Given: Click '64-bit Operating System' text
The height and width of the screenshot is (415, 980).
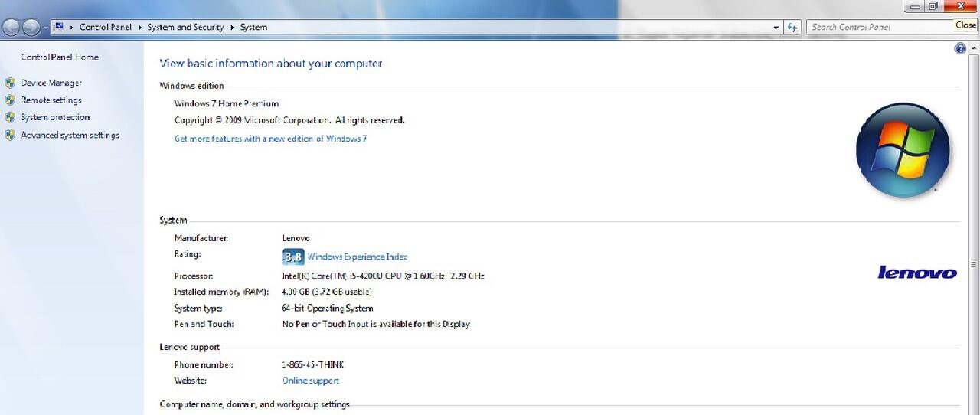Looking at the screenshot, I should click(327, 309).
